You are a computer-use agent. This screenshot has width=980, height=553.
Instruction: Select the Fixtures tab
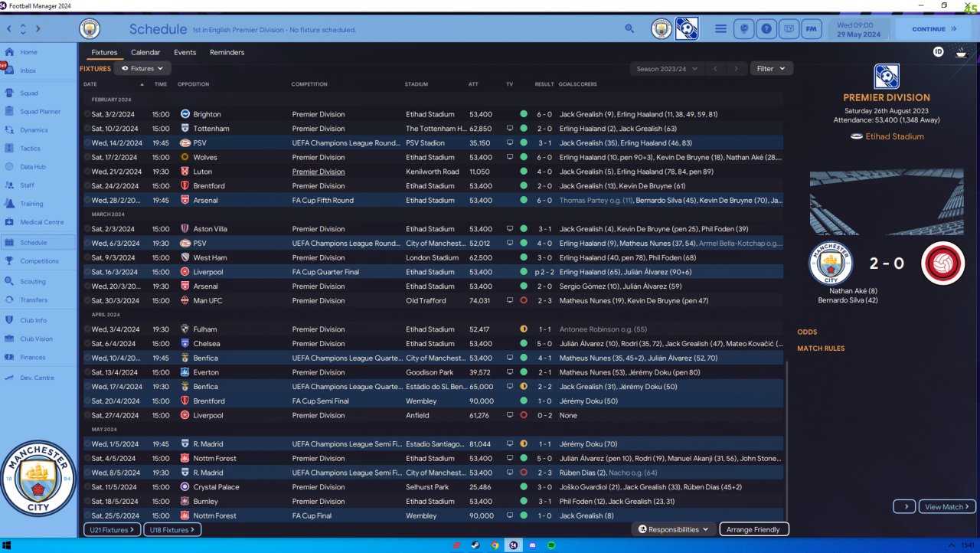pyautogui.click(x=104, y=53)
